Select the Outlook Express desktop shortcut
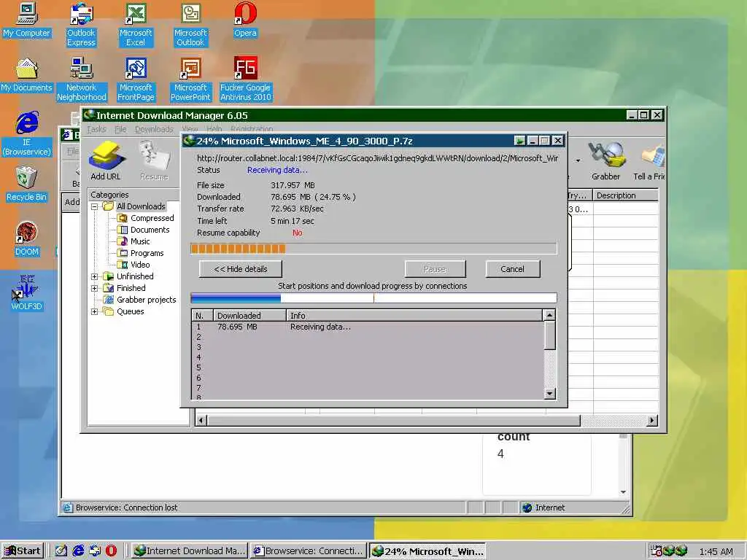747x560 pixels. 81,25
